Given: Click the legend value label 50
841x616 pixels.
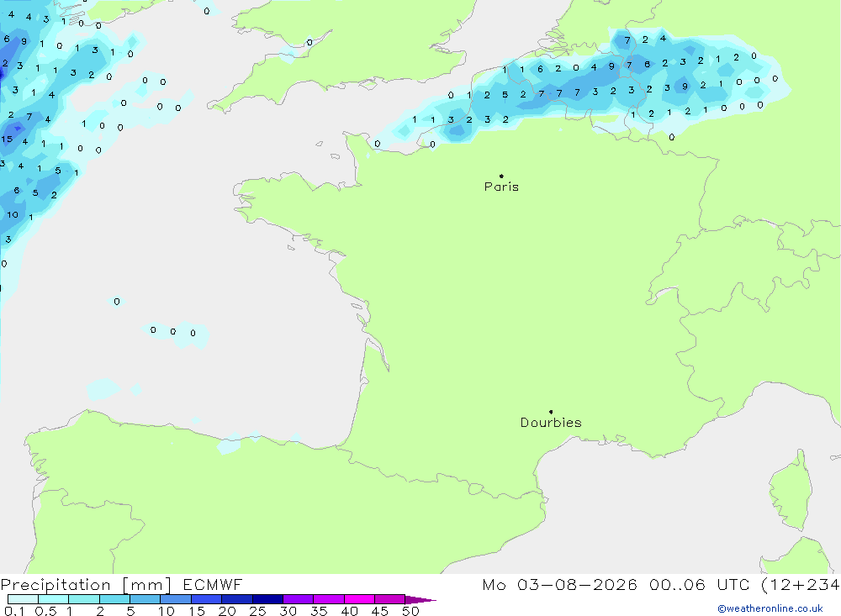Looking at the screenshot, I should point(410,611).
